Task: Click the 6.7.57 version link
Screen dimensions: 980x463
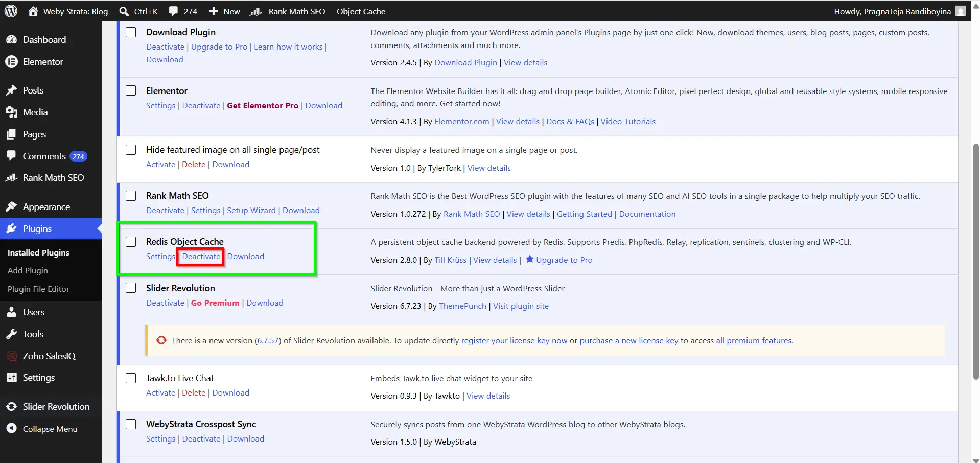Action: click(268, 340)
